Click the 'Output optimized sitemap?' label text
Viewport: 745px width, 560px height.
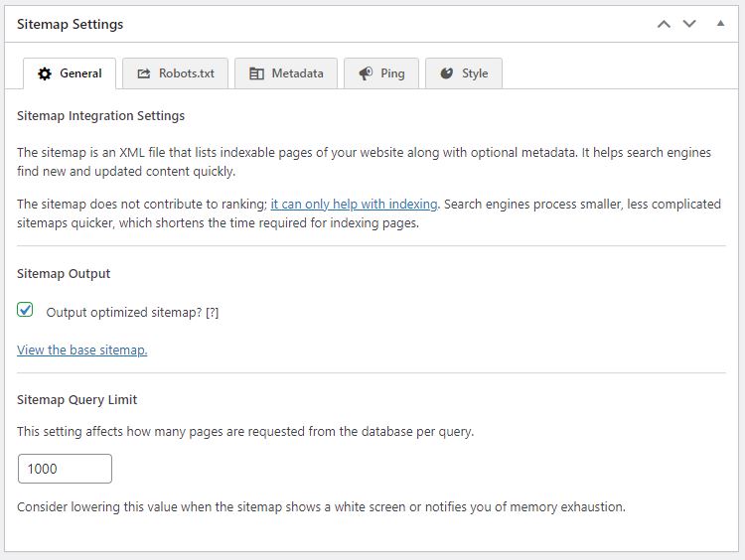point(124,312)
